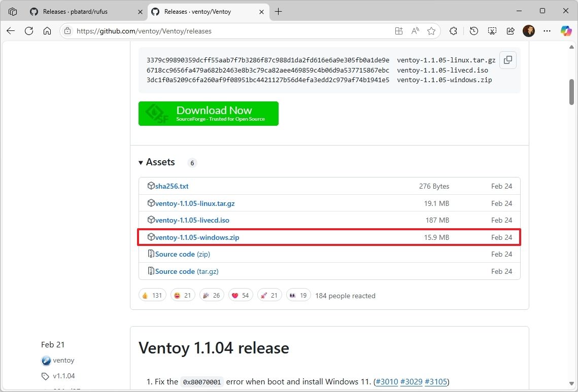Open the browser Extensions puzzle icon
Image resolution: width=578 pixels, height=392 pixels.
[x=453, y=31]
